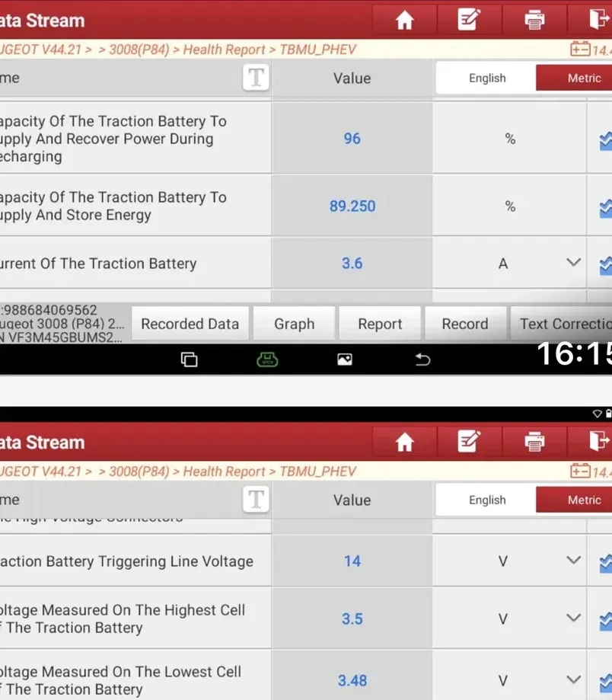
Task: Tap the T text size button beside Name column
Action: 256,77
